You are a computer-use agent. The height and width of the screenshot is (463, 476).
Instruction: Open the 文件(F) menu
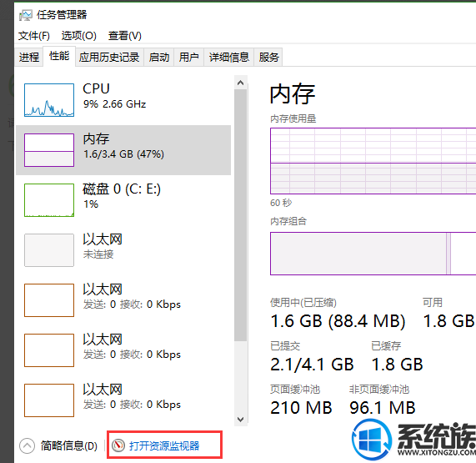pyautogui.click(x=34, y=36)
